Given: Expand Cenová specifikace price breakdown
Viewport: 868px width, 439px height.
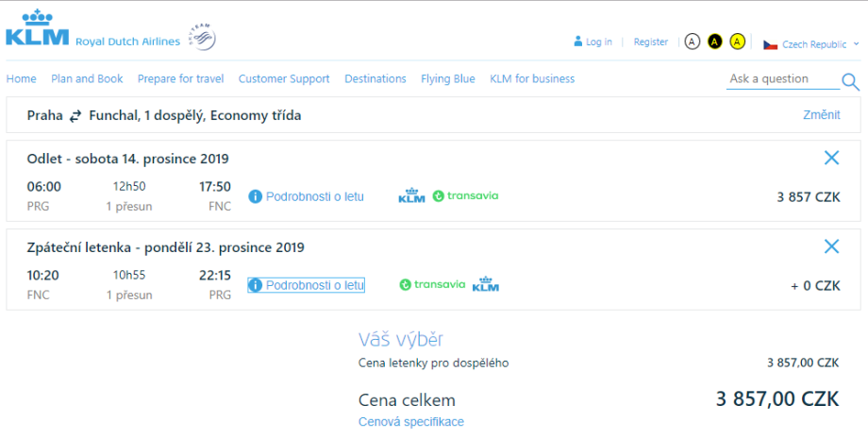Looking at the screenshot, I should click(411, 422).
